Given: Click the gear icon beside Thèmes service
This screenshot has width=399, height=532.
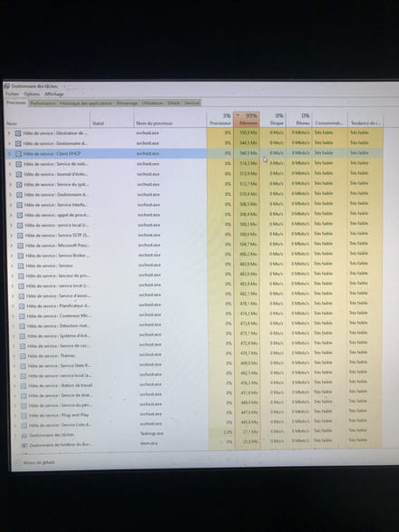Looking at the screenshot, I should [x=23, y=356].
